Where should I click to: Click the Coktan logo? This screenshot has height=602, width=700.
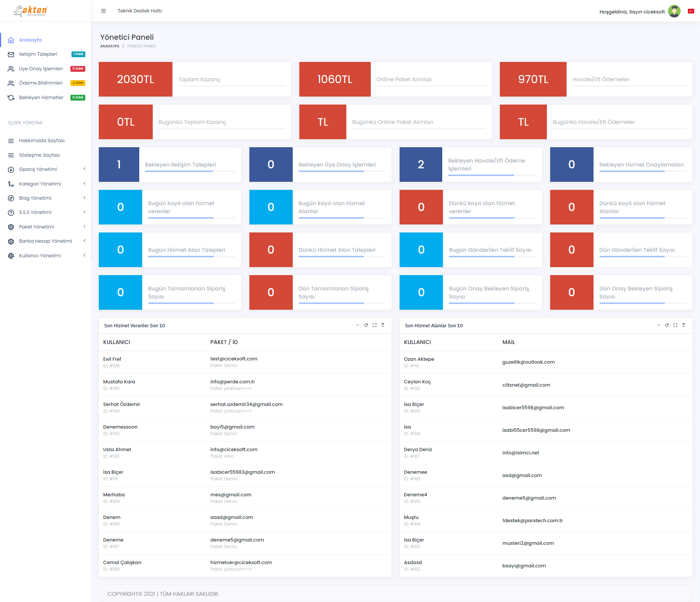[x=31, y=11]
